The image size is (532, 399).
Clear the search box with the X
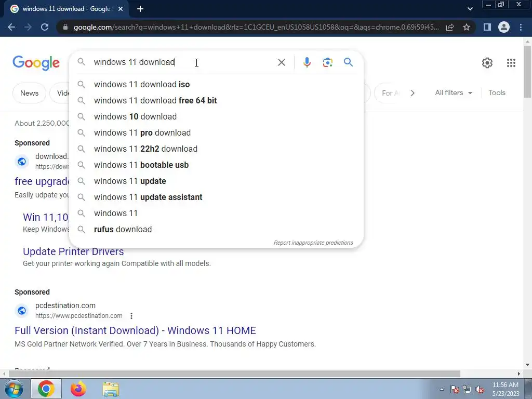pos(281,62)
